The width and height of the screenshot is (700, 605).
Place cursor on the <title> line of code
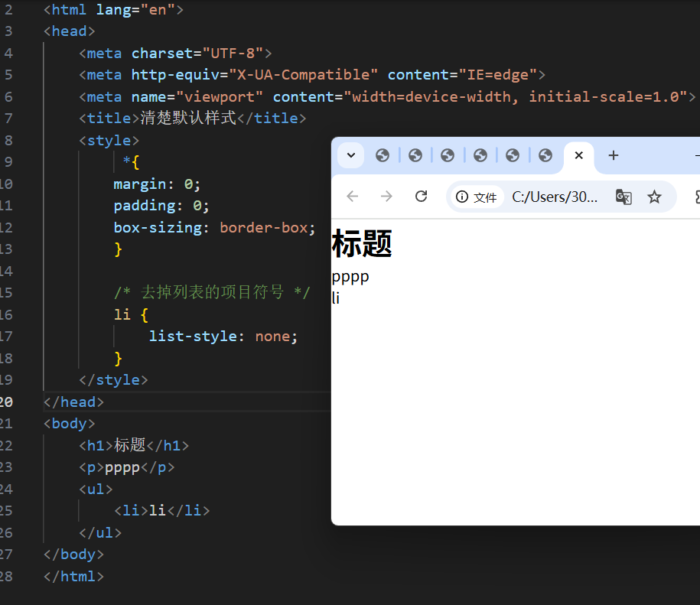193,119
